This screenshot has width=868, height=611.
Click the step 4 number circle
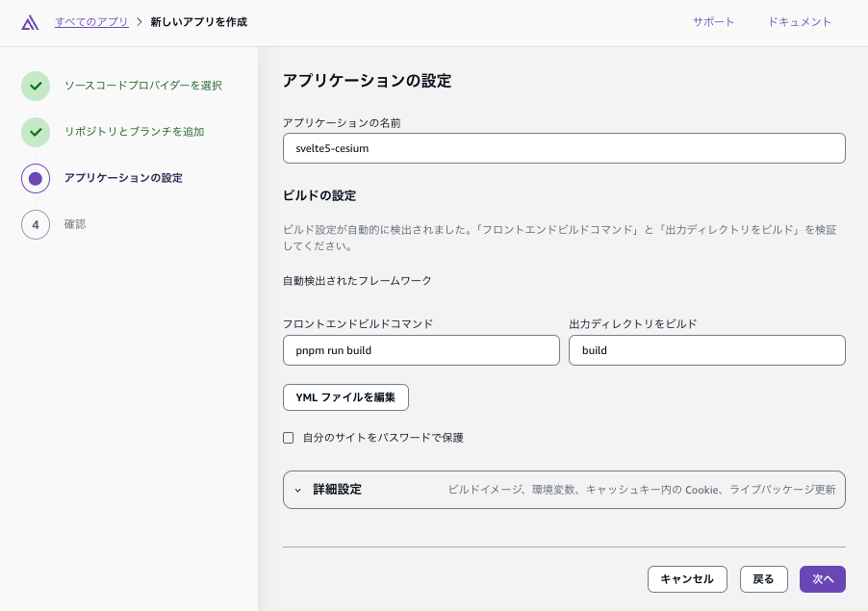coord(36,224)
